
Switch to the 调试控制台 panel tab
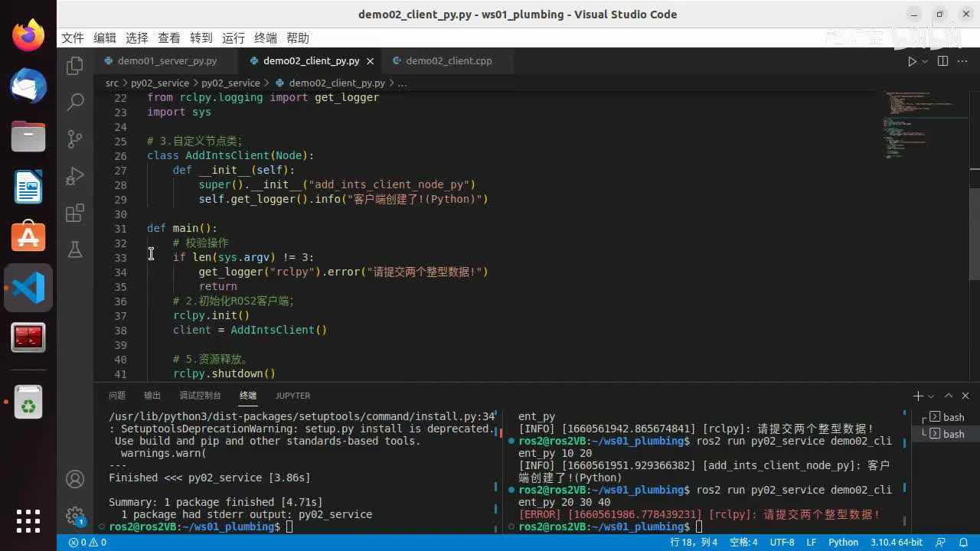[x=200, y=396]
